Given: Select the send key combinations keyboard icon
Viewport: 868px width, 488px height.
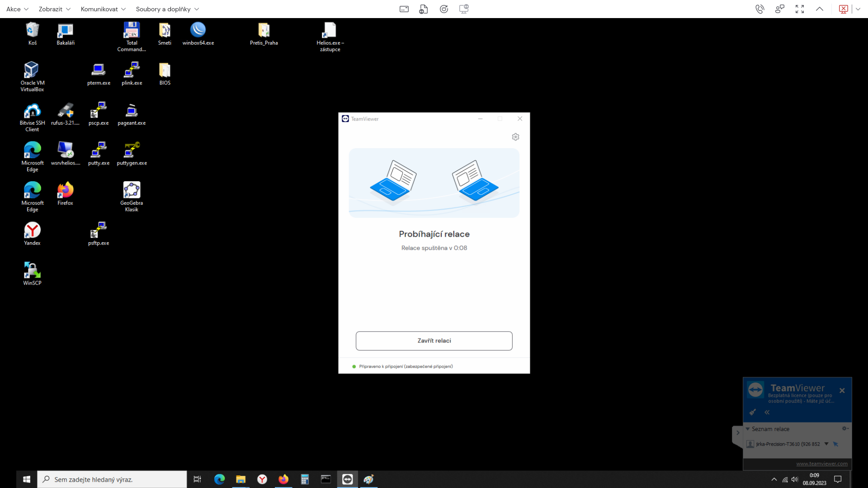Looking at the screenshot, I should 404,9.
